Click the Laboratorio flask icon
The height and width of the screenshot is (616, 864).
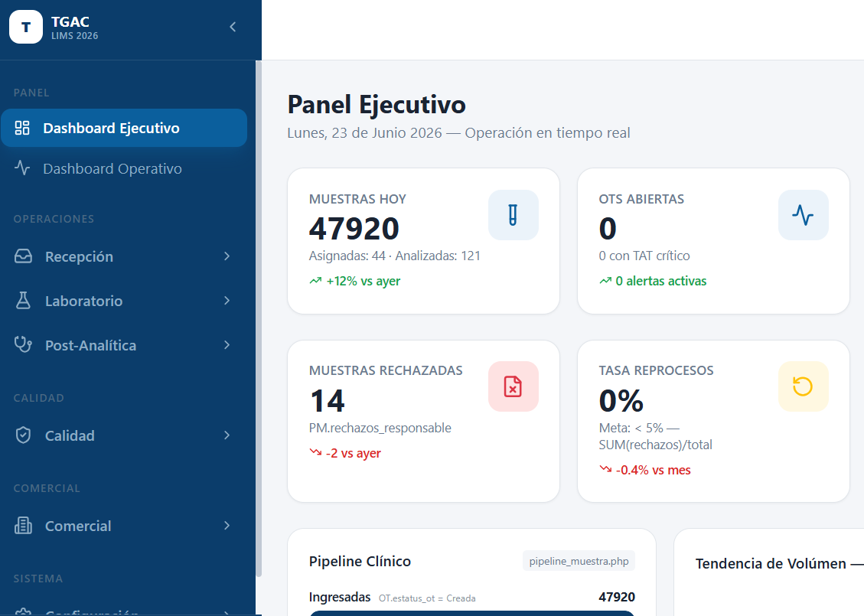(23, 300)
